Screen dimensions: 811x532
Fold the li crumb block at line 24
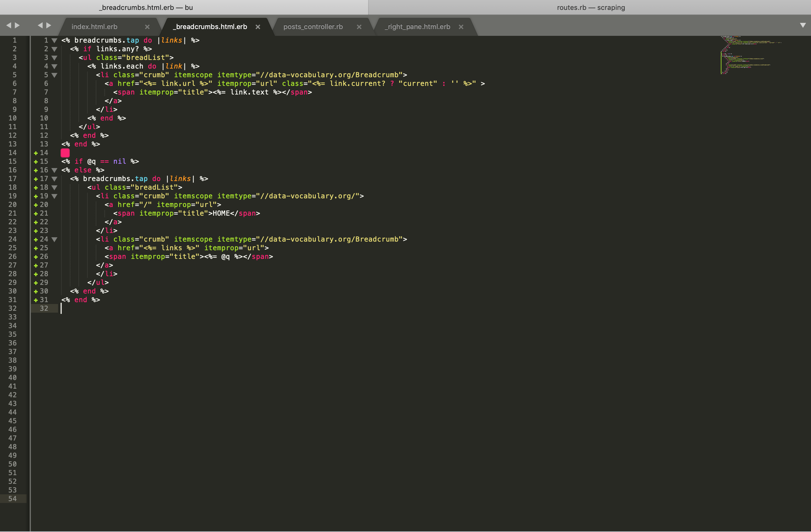click(x=54, y=240)
